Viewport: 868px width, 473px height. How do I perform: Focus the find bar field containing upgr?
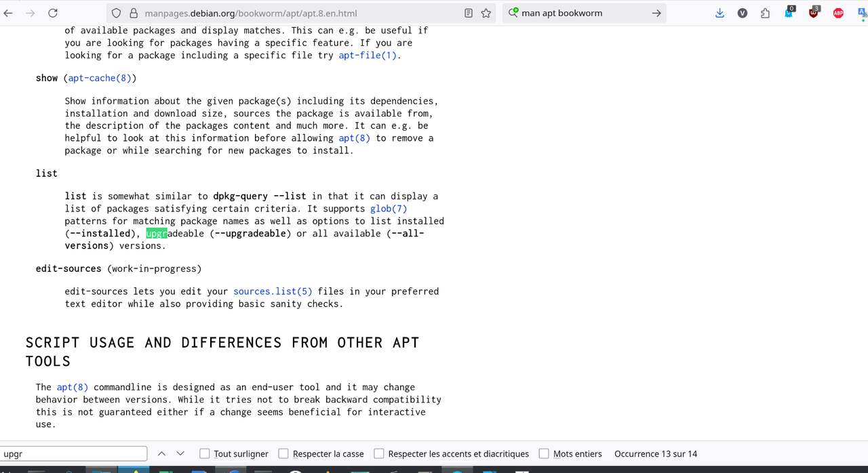click(74, 453)
